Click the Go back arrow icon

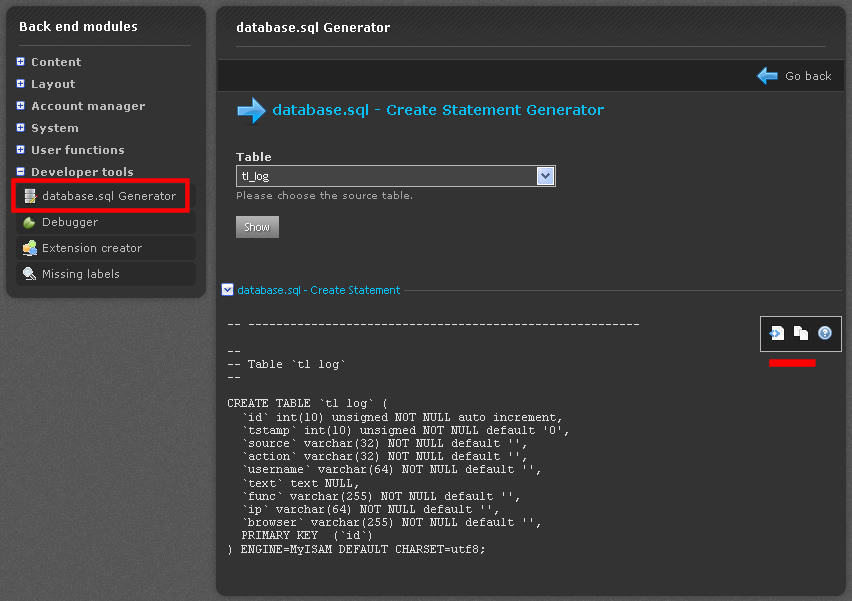pos(767,76)
